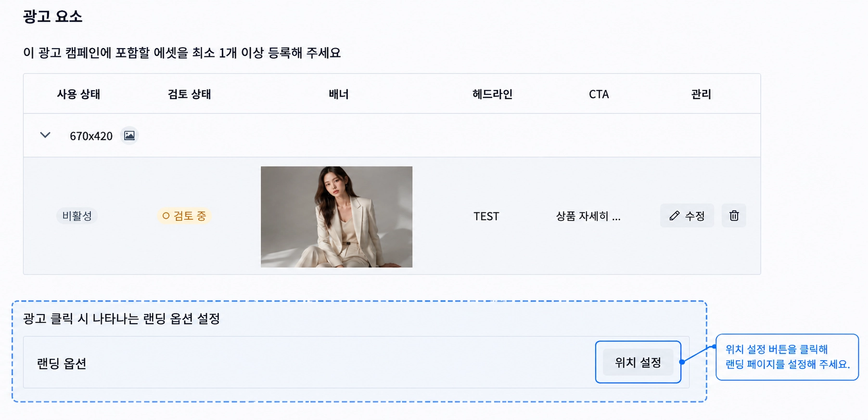868x420 pixels.
Task: Click the 비활성 status badge
Action: coord(77,216)
